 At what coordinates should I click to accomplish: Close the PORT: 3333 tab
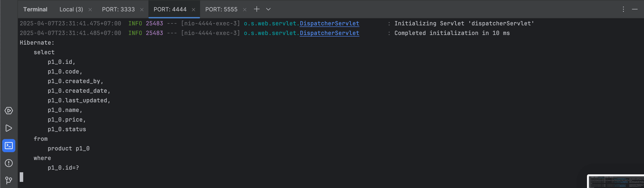pos(142,9)
